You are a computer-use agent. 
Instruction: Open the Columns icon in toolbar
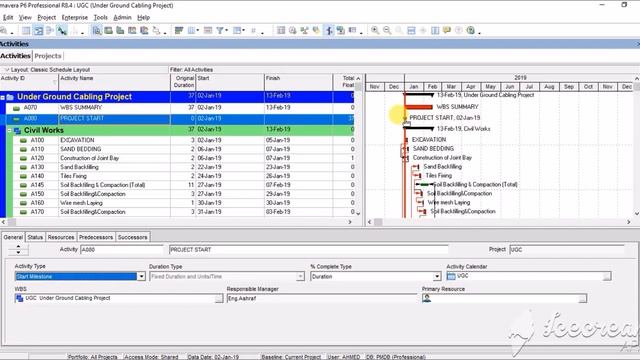point(191,31)
